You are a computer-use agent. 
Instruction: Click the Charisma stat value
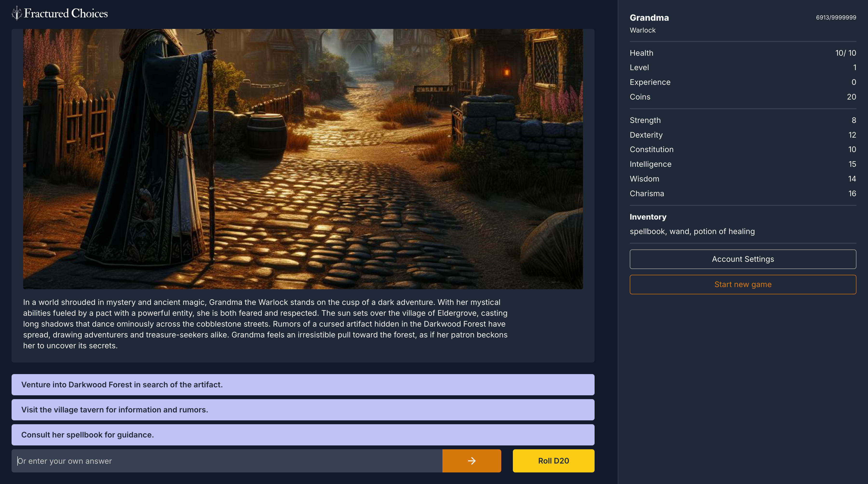click(852, 193)
